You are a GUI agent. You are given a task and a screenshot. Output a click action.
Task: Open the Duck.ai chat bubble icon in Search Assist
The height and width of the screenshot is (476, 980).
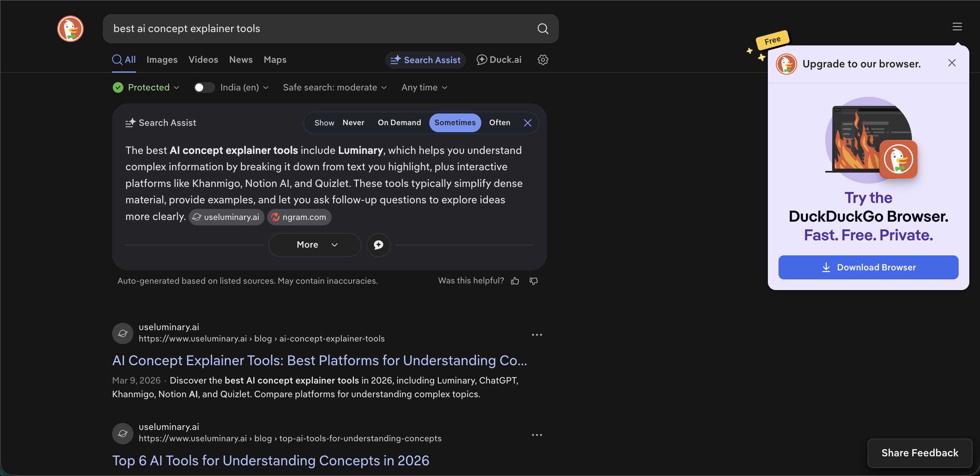378,245
